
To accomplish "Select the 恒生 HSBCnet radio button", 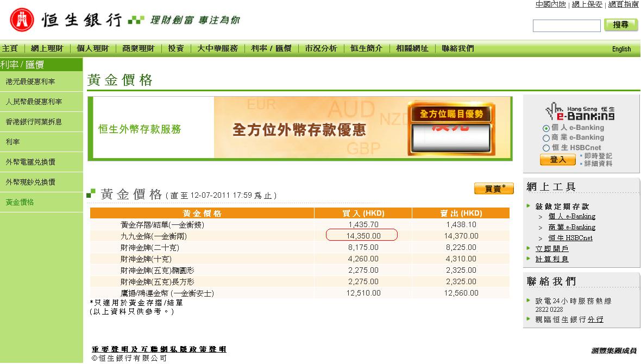I will 546,148.
